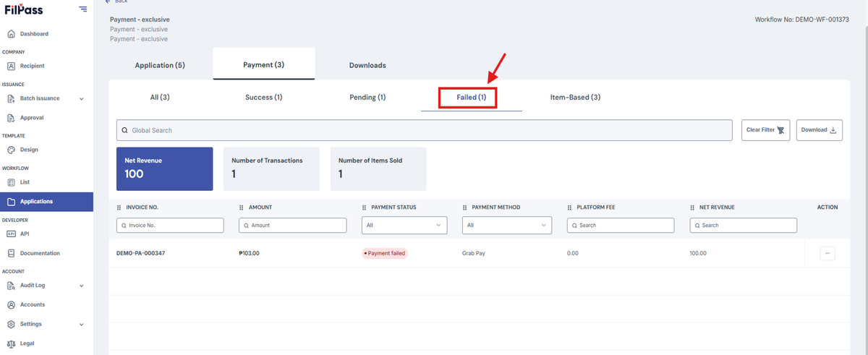Click the 100.00 net revenue cell
The image size is (868, 355).
(x=698, y=253)
